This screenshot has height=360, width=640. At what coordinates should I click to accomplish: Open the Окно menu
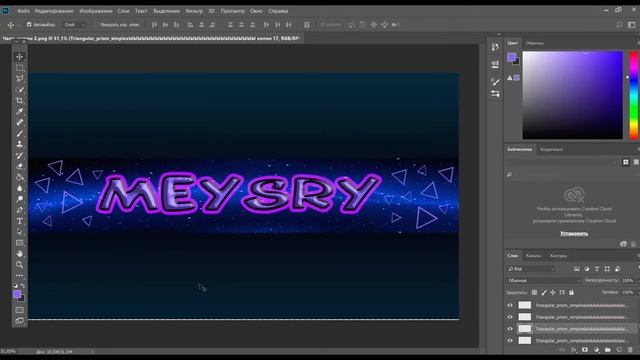click(256, 11)
